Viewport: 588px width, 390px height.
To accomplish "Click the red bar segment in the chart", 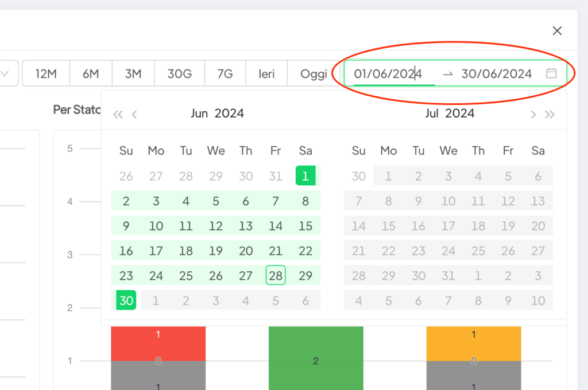I will pos(158,343).
